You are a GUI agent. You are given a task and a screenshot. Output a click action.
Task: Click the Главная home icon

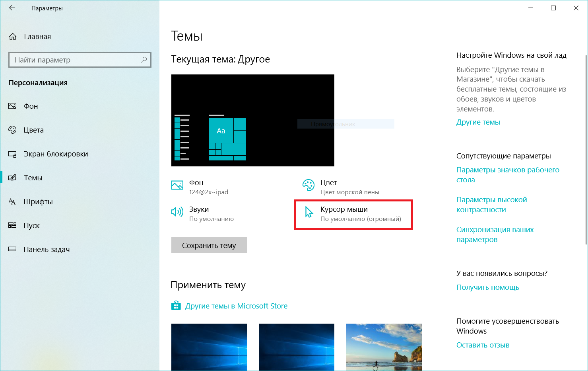(12, 36)
